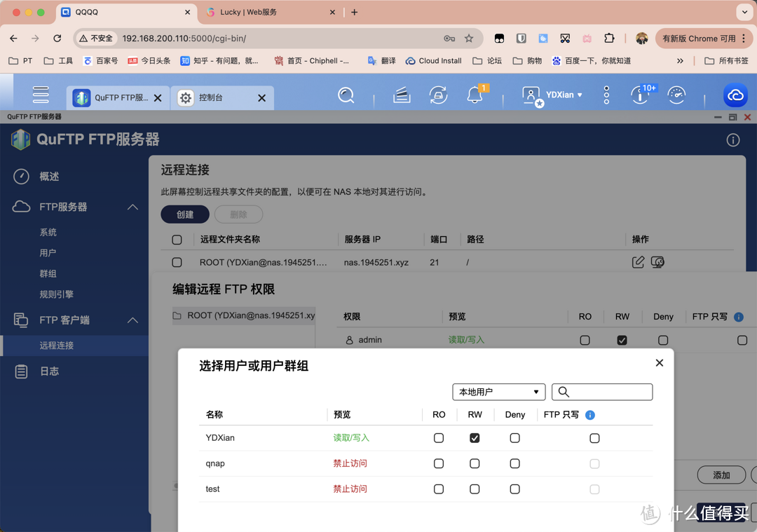Switch to the 控制台 tab
757x532 pixels.
tap(210, 98)
